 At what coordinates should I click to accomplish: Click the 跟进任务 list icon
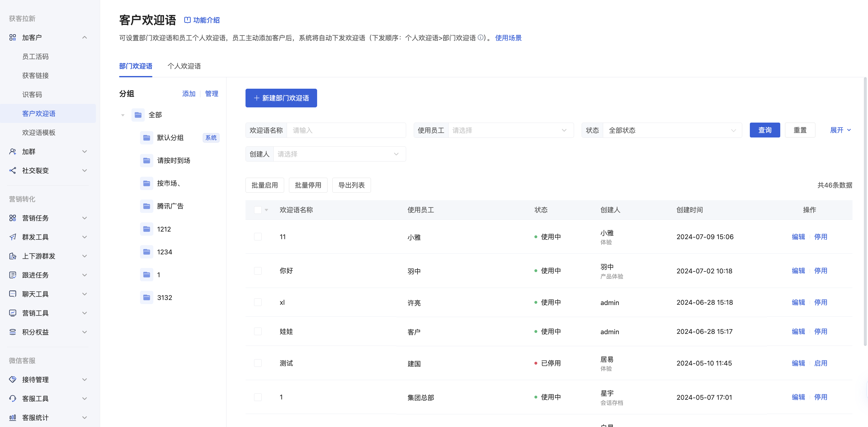pos(12,275)
